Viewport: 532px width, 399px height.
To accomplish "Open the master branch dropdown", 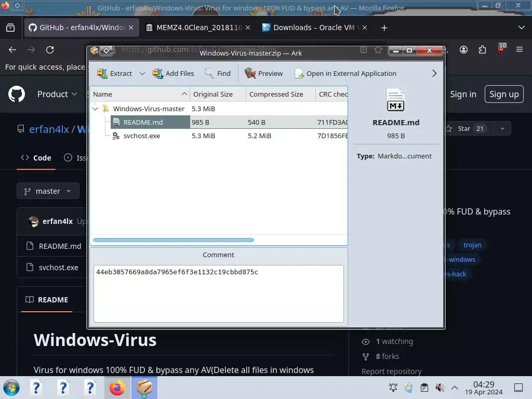I will [48, 191].
